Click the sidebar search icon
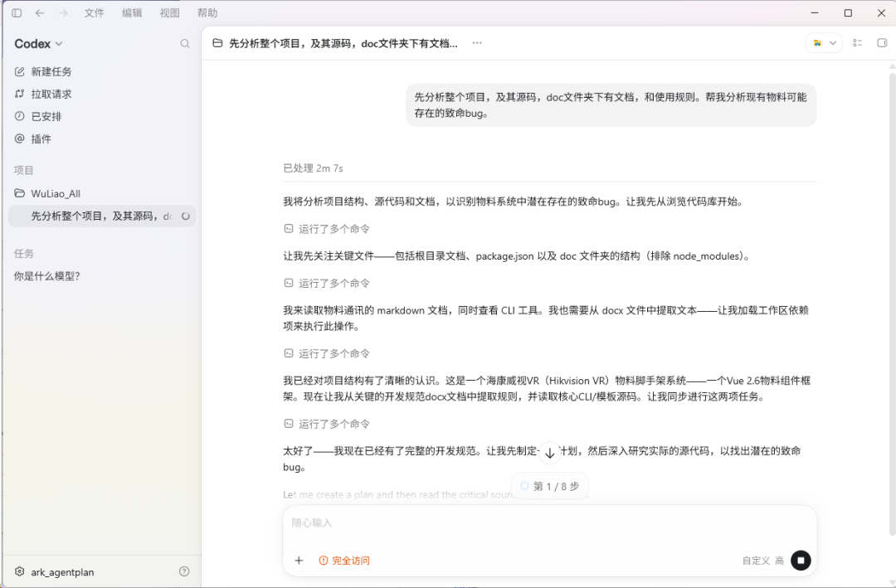This screenshot has height=588, width=896. tap(184, 43)
